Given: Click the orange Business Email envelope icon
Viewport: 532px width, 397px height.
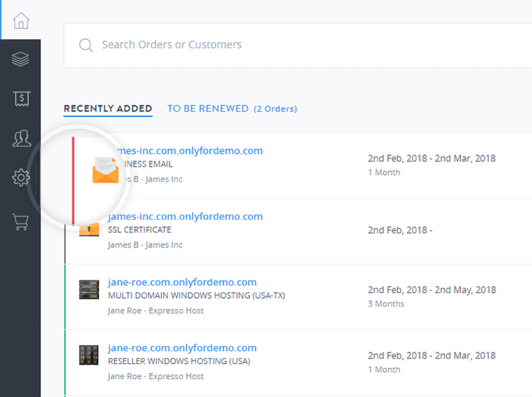Looking at the screenshot, I should click(105, 170).
